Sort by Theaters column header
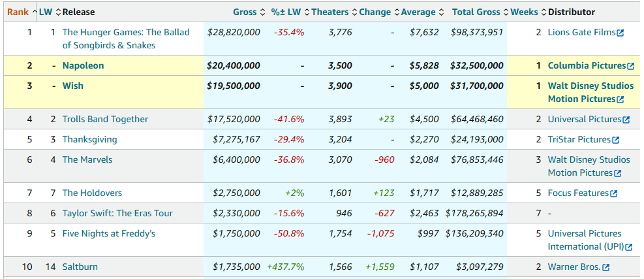644x279 pixels. (x=330, y=12)
